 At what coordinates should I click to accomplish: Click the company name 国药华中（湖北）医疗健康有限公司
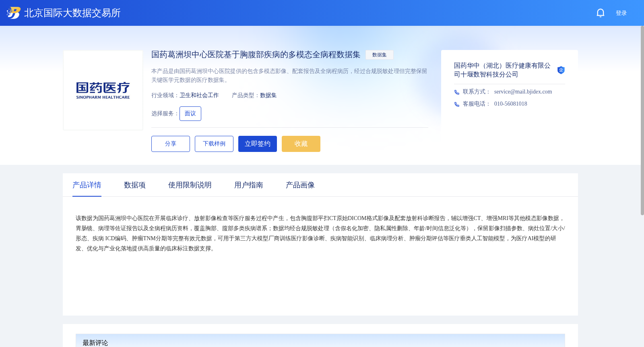(502, 70)
